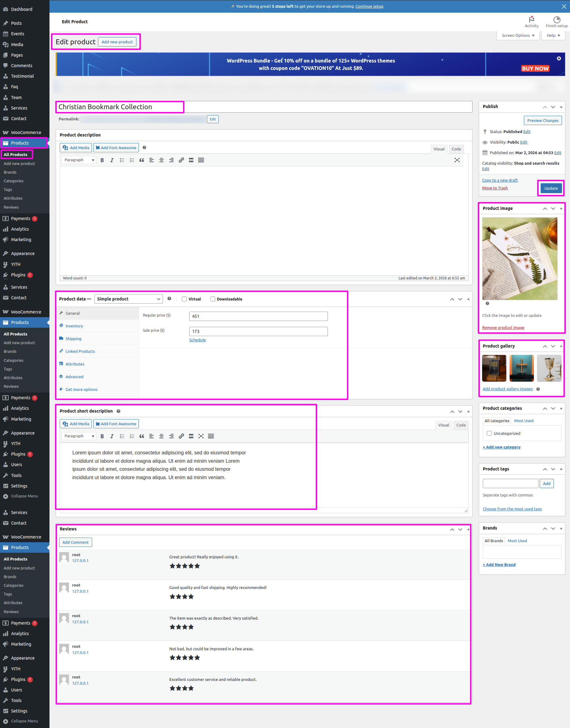The width and height of the screenshot is (570, 728).
Task: Expand the Screen Options panel
Action: point(518,35)
